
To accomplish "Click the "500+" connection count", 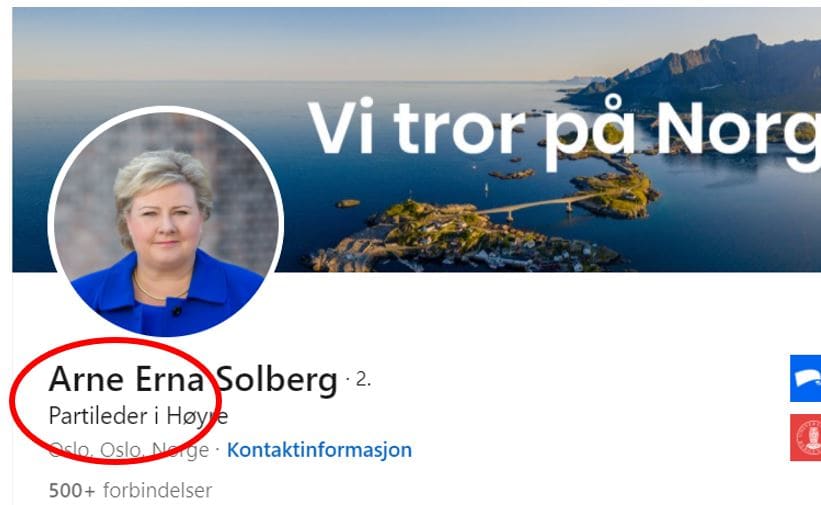I will pos(72,491).
